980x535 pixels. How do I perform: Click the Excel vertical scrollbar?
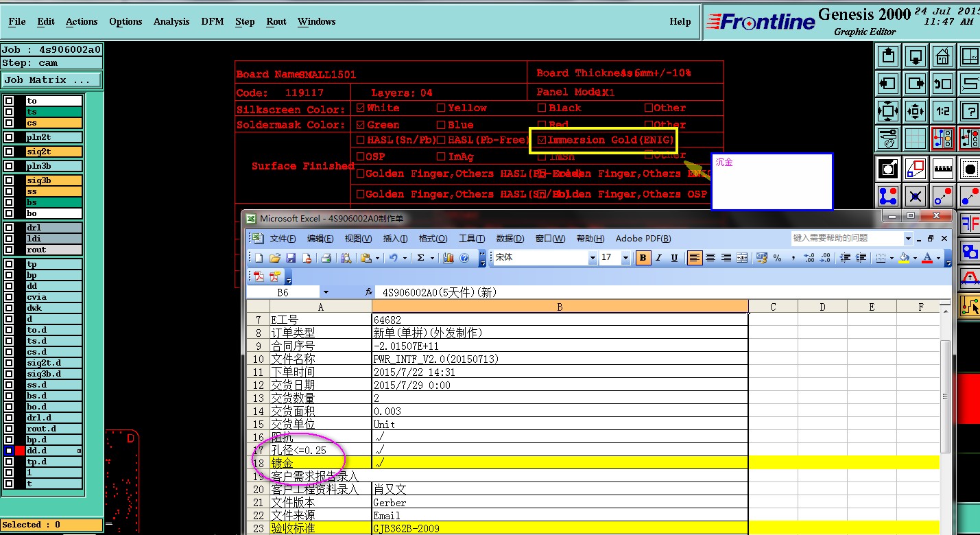(x=945, y=396)
